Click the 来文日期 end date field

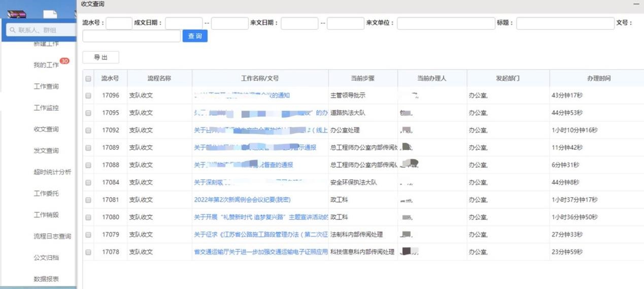345,23
